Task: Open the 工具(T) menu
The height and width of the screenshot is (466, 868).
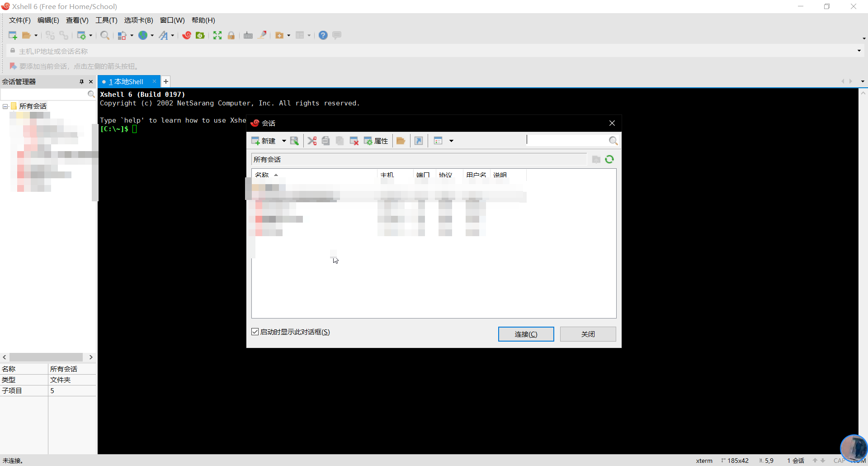Action: point(106,20)
